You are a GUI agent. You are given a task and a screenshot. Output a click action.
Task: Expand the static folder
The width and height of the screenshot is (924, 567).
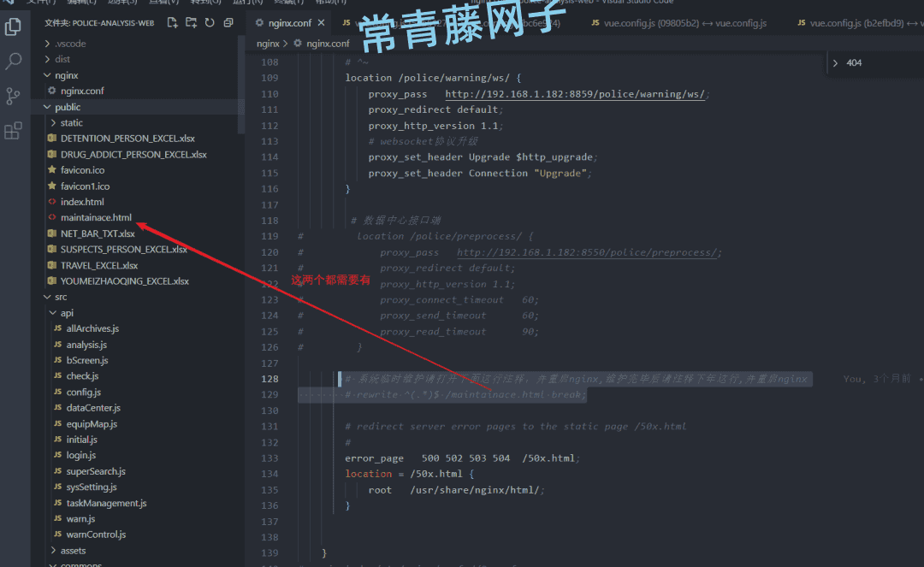[53, 122]
